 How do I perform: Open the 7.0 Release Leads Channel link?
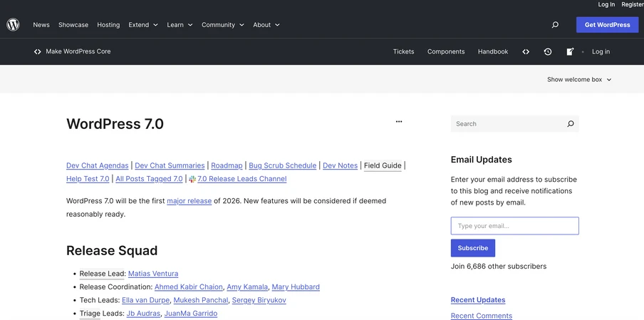coord(242,179)
